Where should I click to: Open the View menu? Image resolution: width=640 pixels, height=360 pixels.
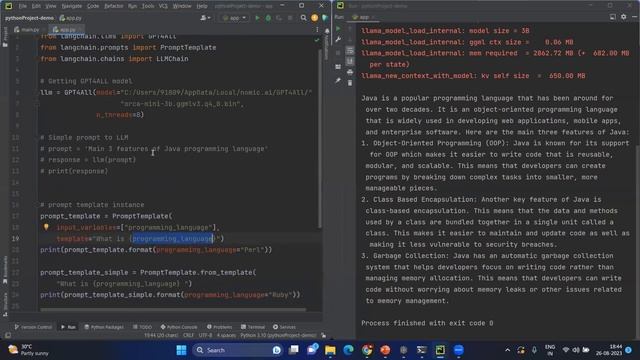click(x=51, y=6)
